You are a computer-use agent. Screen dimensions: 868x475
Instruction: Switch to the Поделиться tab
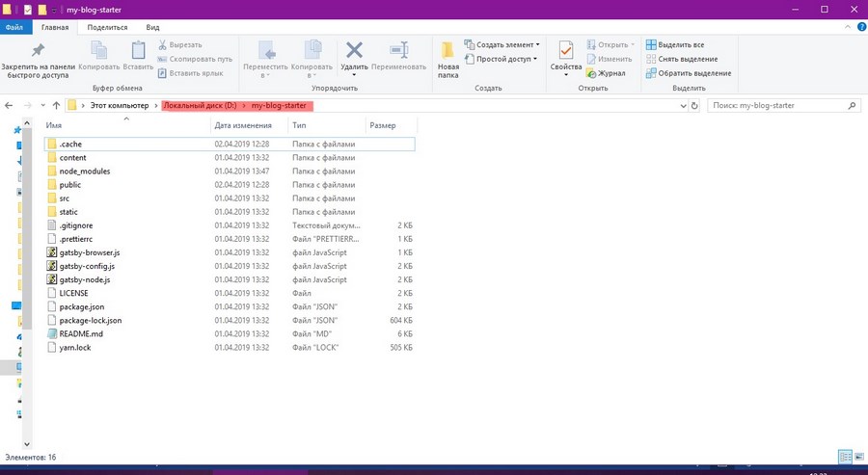[x=107, y=27]
